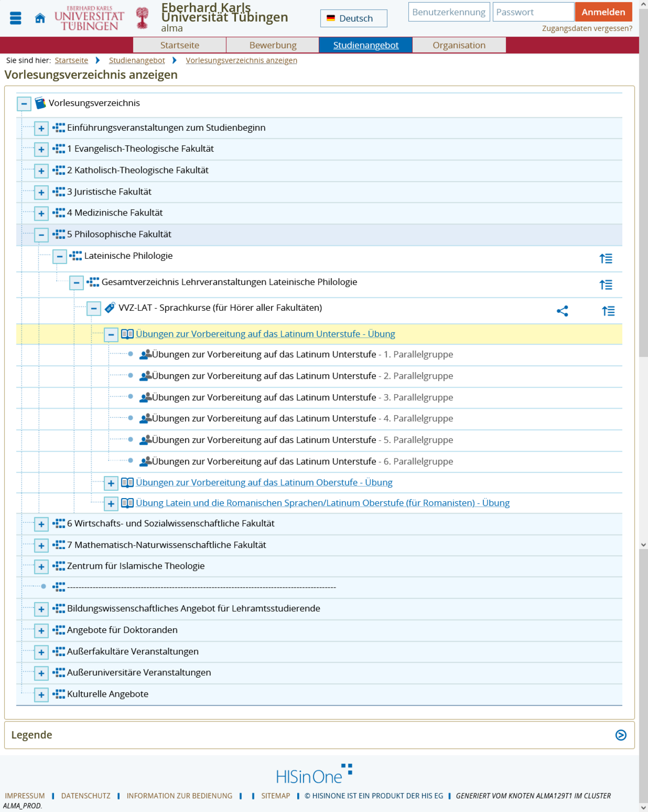Expand the Legende panel arrow icon
This screenshot has width=648, height=812.
click(x=621, y=735)
